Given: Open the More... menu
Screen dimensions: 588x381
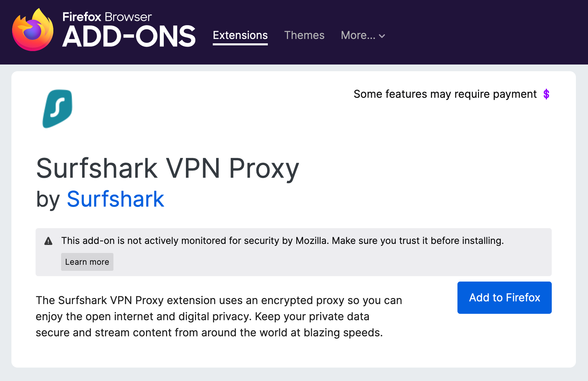Looking at the screenshot, I should point(358,35).
